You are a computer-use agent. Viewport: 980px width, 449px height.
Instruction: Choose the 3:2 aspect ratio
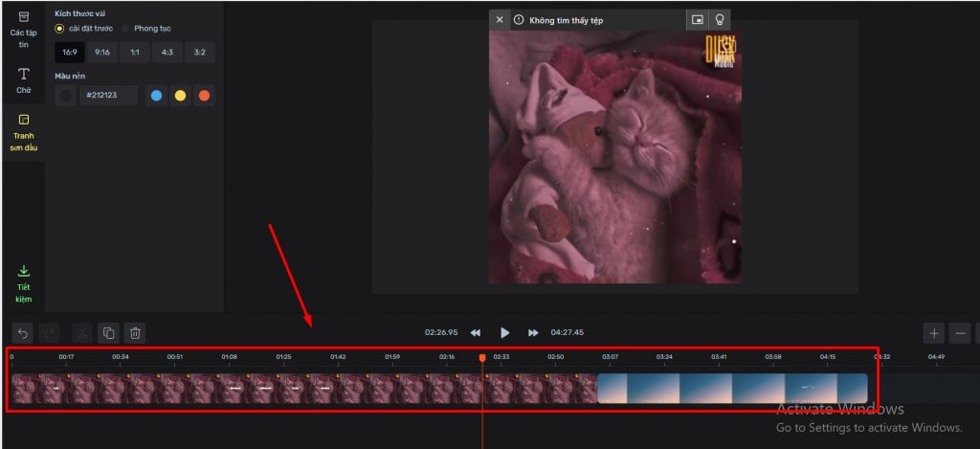pyautogui.click(x=199, y=53)
